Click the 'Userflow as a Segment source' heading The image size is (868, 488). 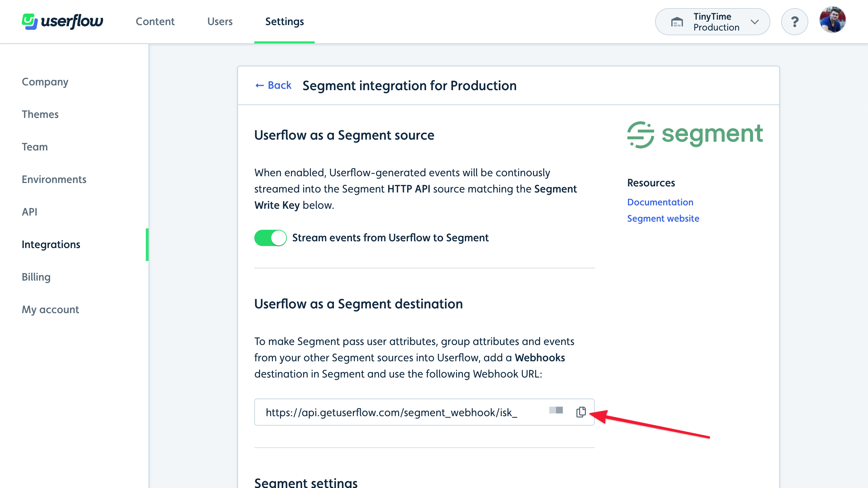click(x=344, y=135)
